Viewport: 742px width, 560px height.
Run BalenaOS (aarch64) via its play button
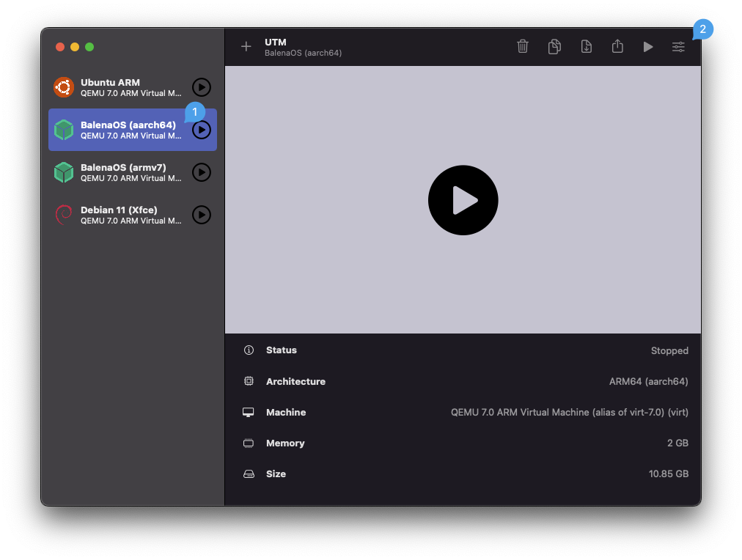point(202,130)
